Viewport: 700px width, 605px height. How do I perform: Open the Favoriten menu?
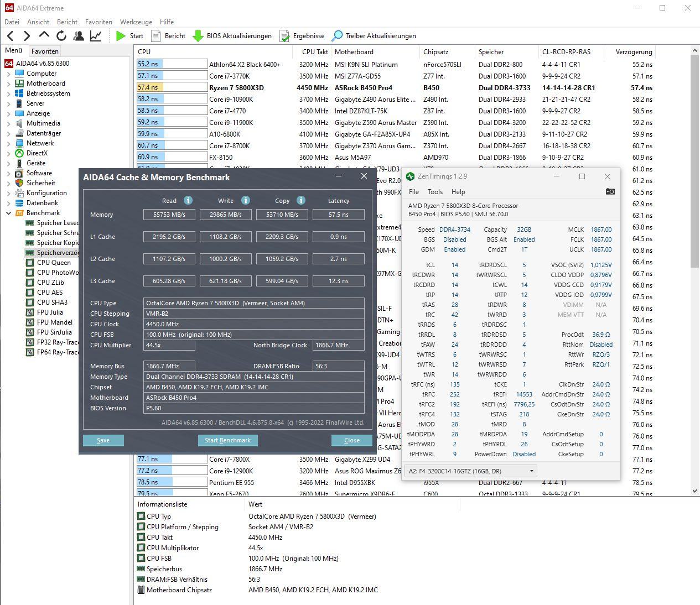coord(98,22)
